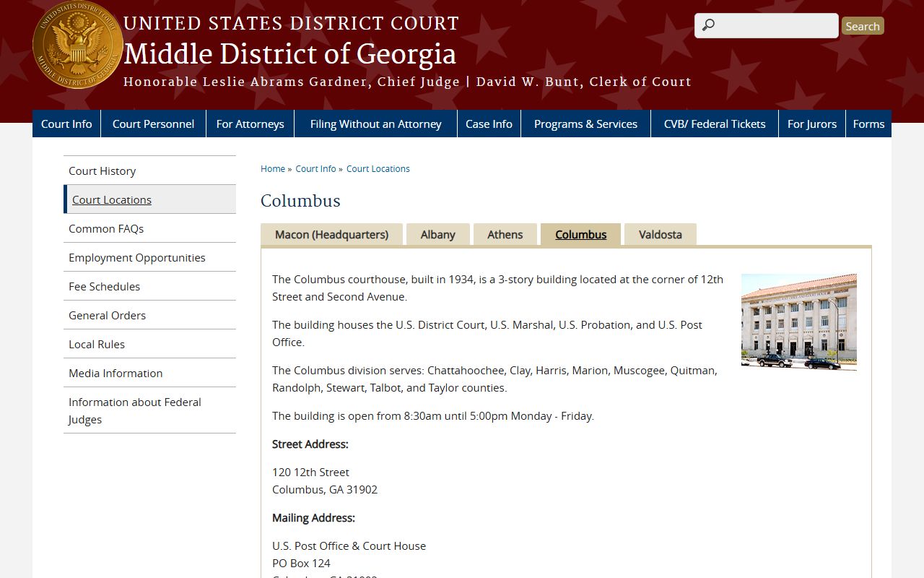
Task: Switch to the Valdosta tab
Action: 661,234
